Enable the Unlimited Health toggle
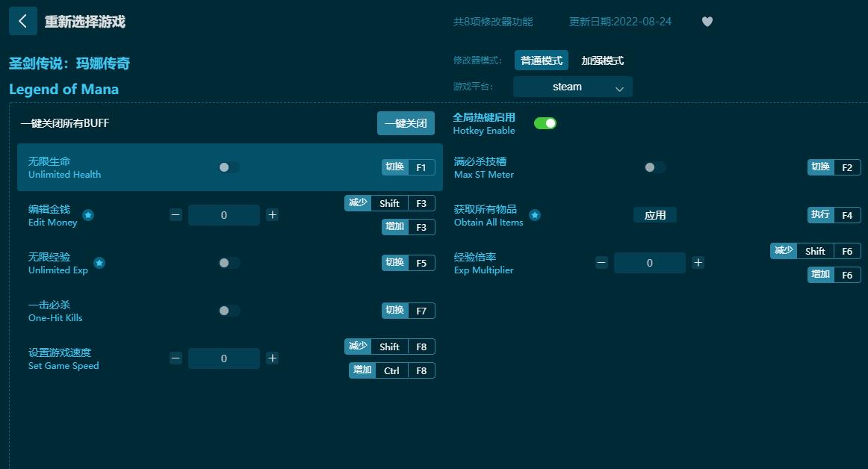The width and height of the screenshot is (868, 469). [229, 167]
